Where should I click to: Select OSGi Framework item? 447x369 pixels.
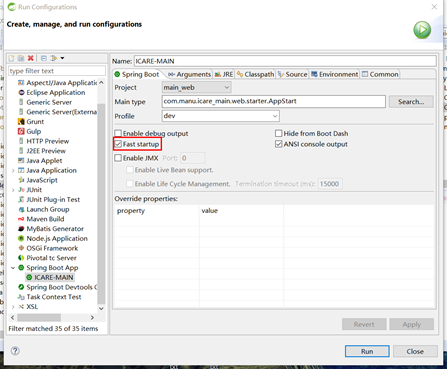pos(52,248)
